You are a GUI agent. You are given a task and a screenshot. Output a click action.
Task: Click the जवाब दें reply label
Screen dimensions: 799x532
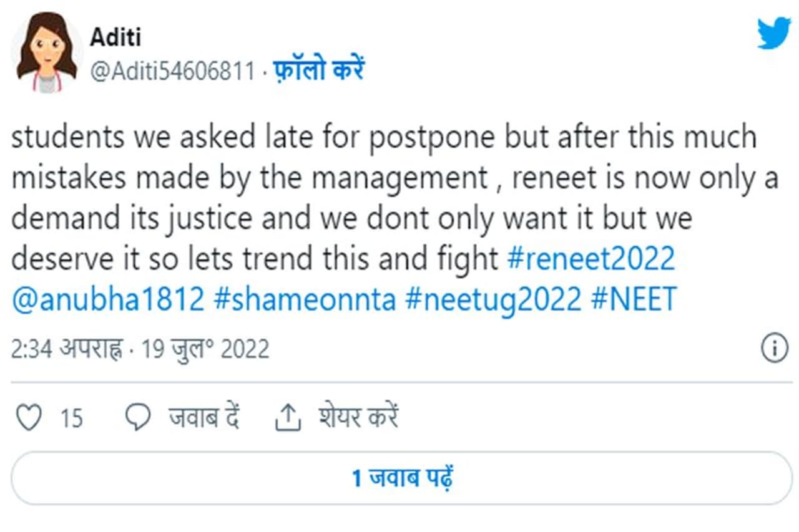[204, 417]
